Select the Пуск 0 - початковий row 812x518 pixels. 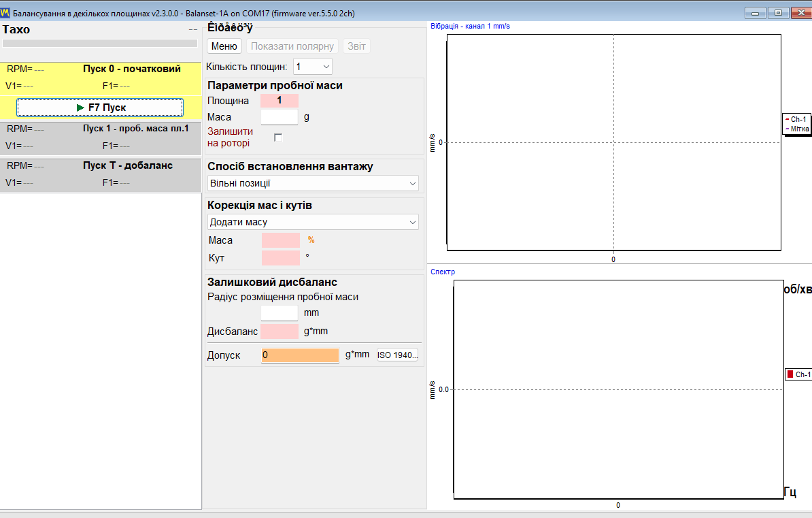(x=101, y=78)
